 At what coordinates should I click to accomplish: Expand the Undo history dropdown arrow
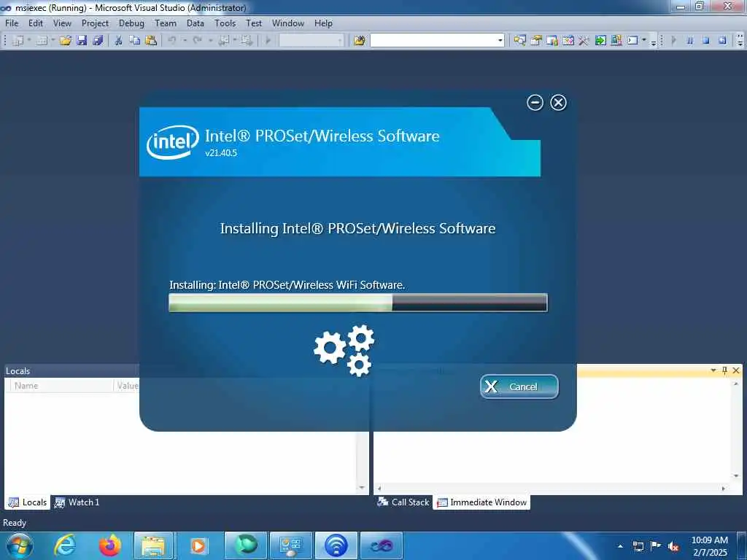185,41
